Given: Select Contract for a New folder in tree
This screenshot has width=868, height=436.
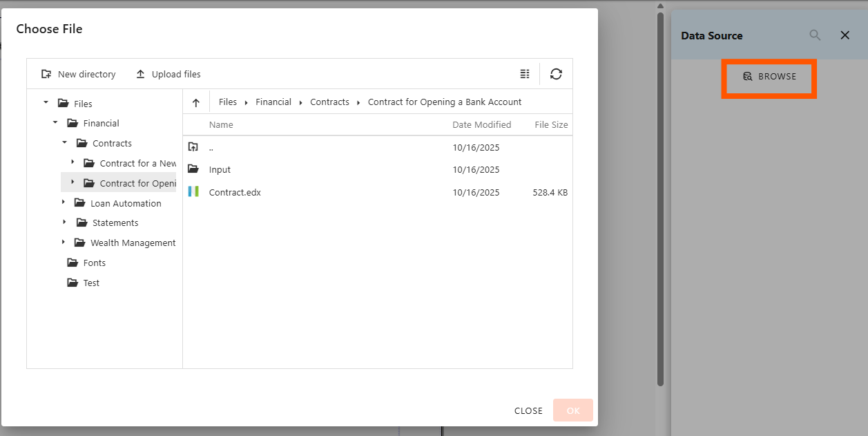Looking at the screenshot, I should coord(138,163).
